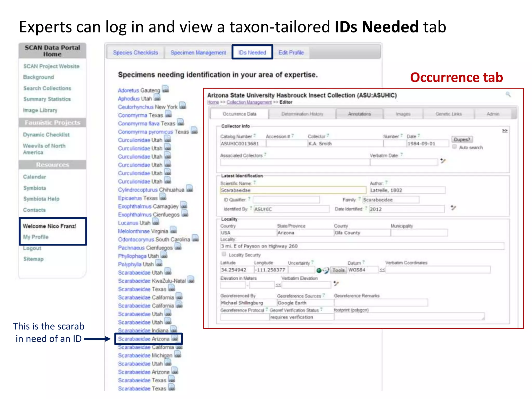The height and width of the screenshot is (399, 532).
Task: Enable the Auto search checkbox
Action: tap(454, 147)
